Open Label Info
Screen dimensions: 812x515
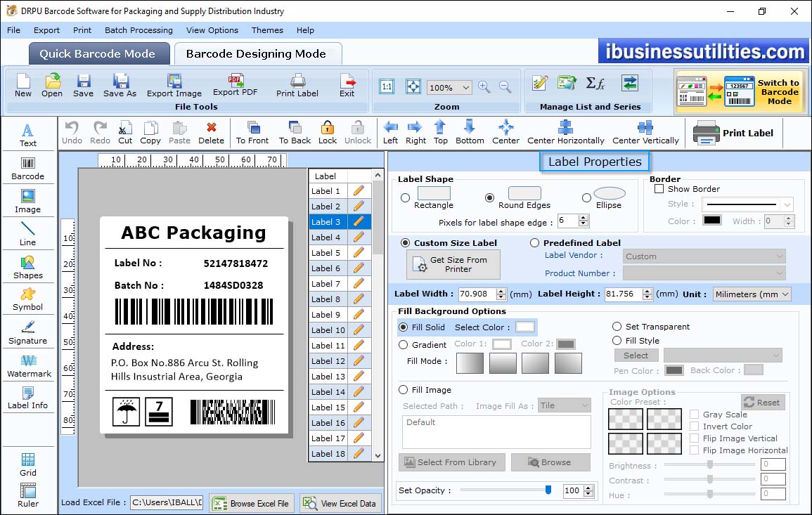(x=28, y=398)
